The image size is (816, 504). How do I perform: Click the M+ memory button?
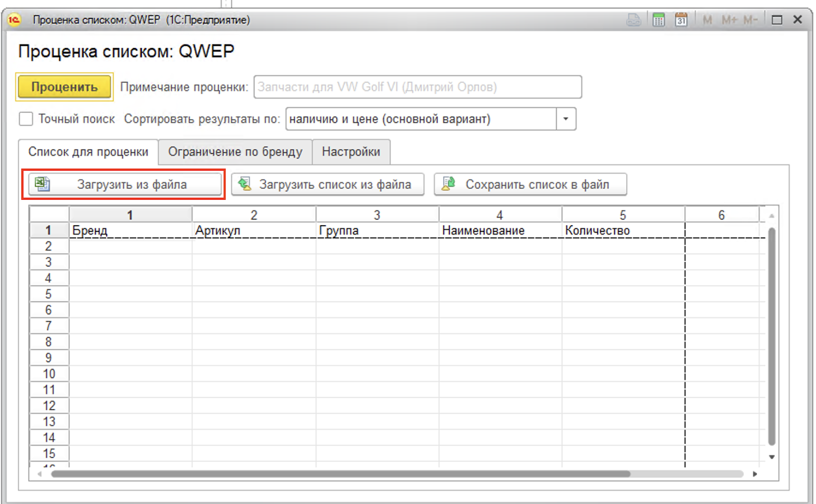coord(729,20)
